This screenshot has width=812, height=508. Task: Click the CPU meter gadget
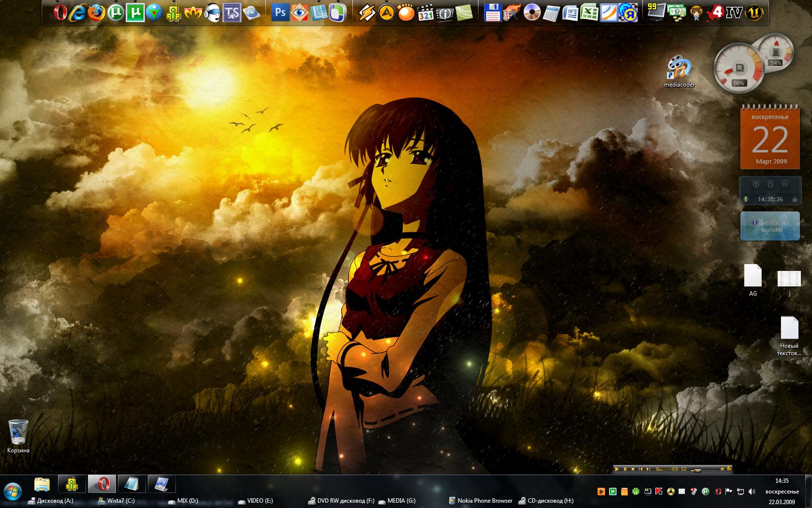click(739, 69)
